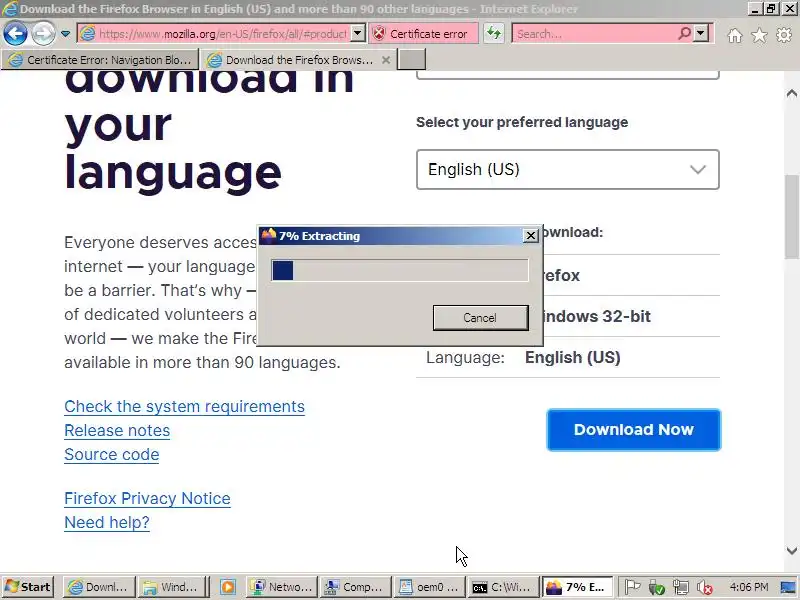Click the Need help? link

[107, 522]
